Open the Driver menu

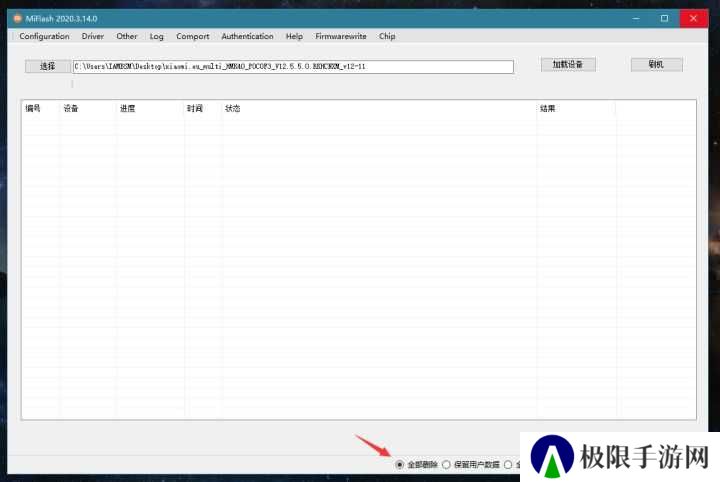click(x=93, y=36)
